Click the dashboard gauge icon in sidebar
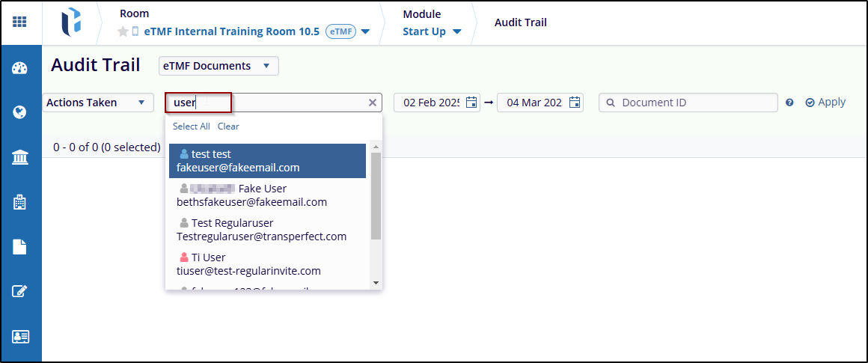This screenshot has height=363, width=868. pos(20,69)
